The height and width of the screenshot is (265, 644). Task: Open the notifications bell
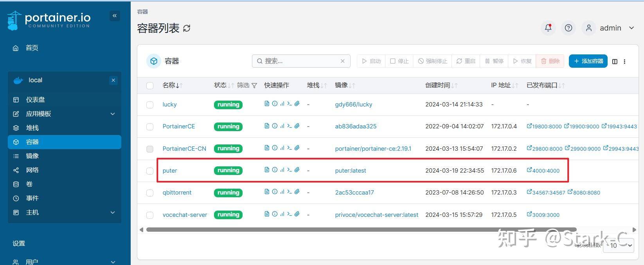click(548, 28)
